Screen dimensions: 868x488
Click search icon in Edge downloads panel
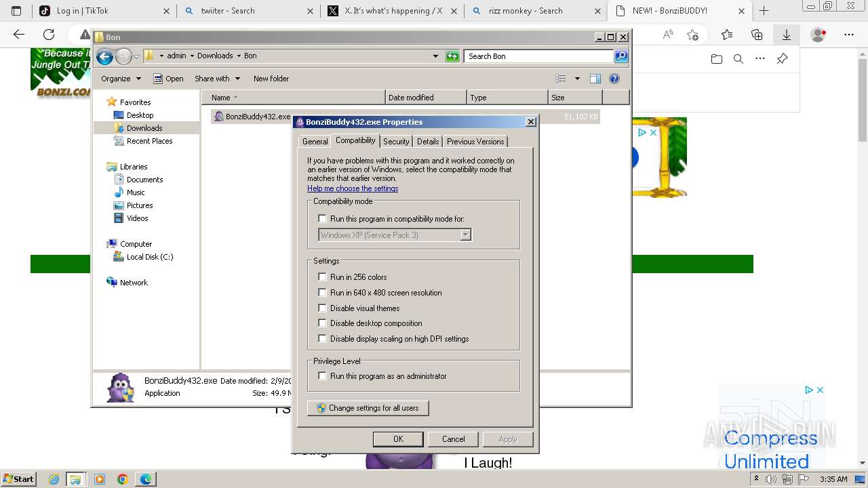click(x=738, y=59)
